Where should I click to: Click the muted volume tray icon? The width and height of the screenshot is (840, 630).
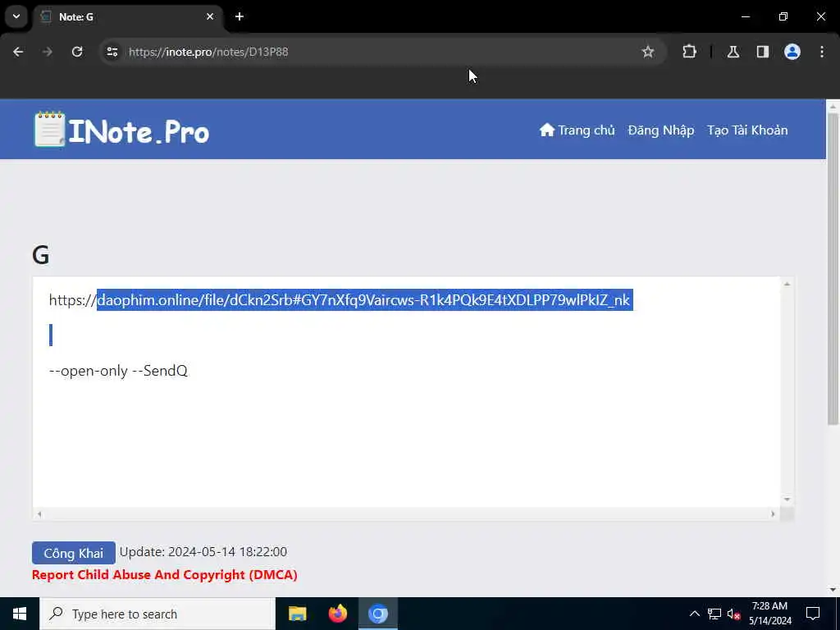(733, 614)
